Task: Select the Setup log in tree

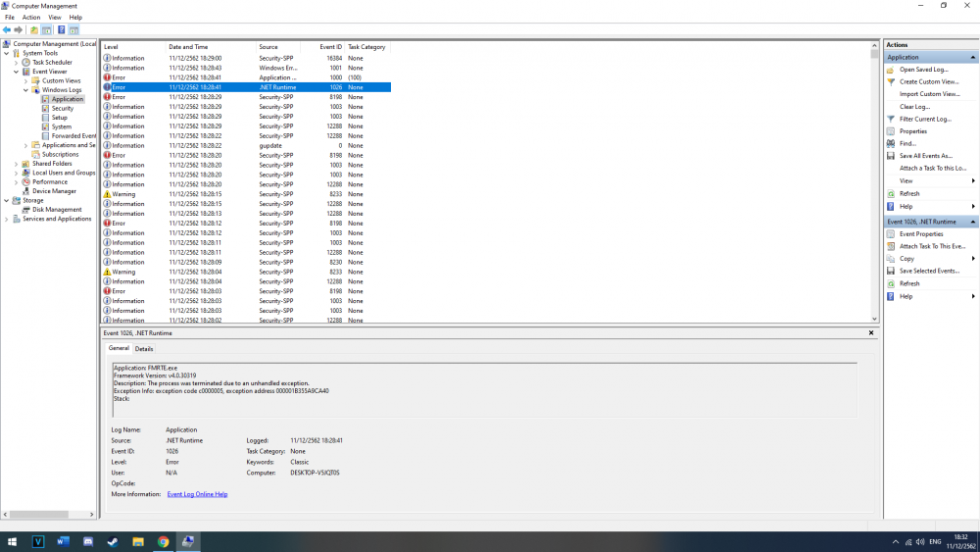Action: pyautogui.click(x=59, y=118)
